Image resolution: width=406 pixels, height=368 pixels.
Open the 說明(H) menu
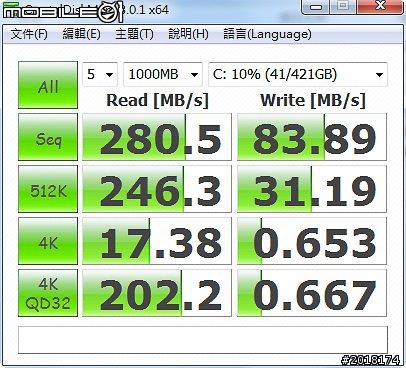click(188, 34)
